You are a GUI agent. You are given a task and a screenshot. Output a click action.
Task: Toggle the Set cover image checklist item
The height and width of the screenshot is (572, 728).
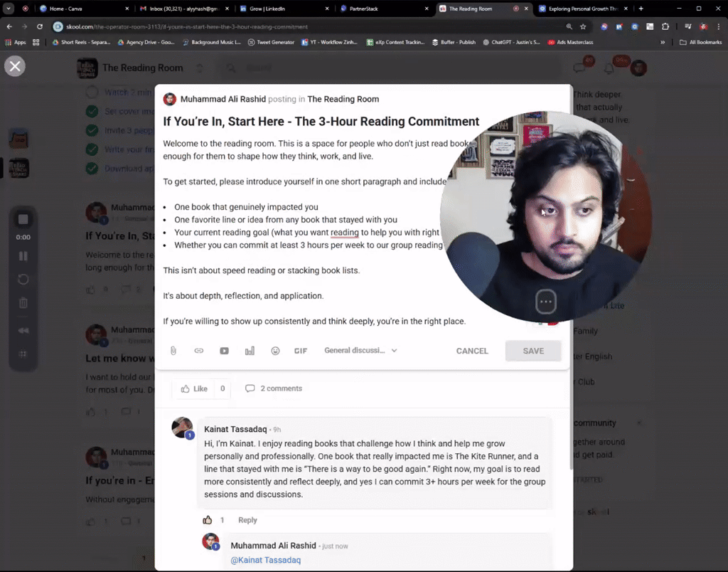coord(92,112)
